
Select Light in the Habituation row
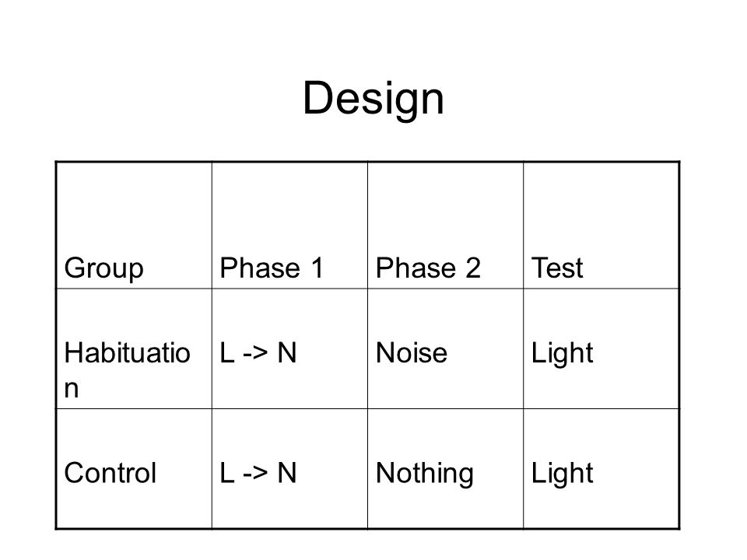click(562, 353)
